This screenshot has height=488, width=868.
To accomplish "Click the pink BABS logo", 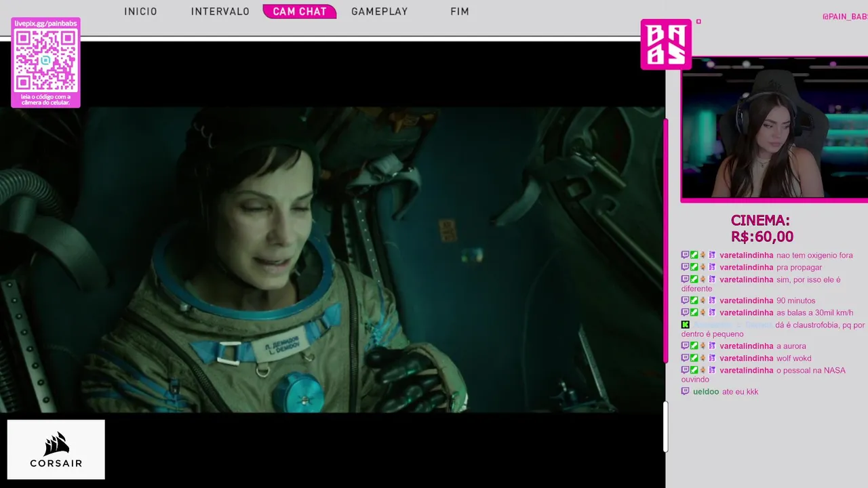I will click(666, 44).
